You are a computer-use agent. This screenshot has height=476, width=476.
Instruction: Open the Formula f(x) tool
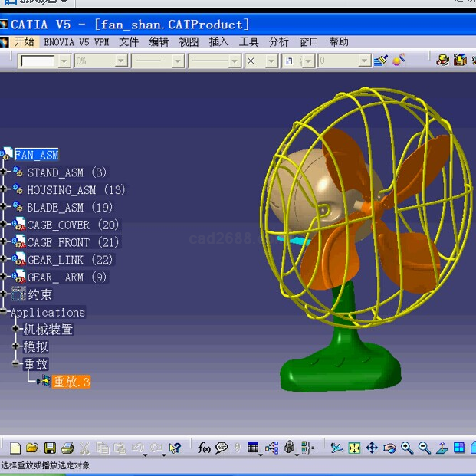coord(205,448)
